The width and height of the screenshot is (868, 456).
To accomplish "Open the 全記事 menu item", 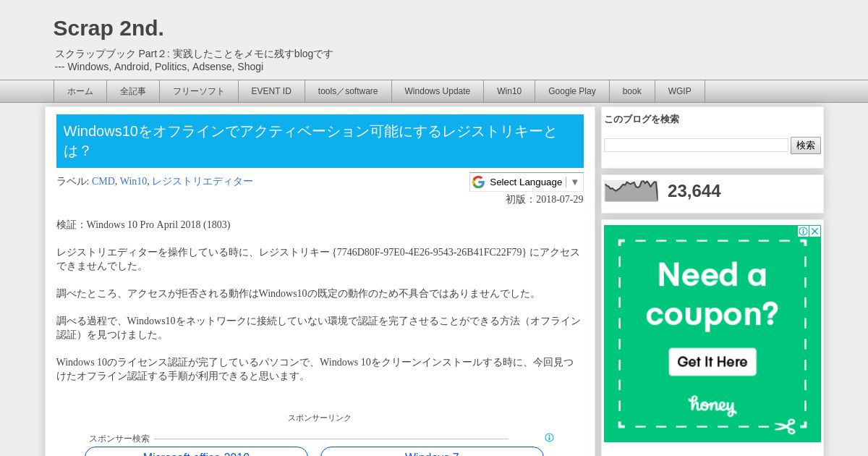I will coord(133,91).
